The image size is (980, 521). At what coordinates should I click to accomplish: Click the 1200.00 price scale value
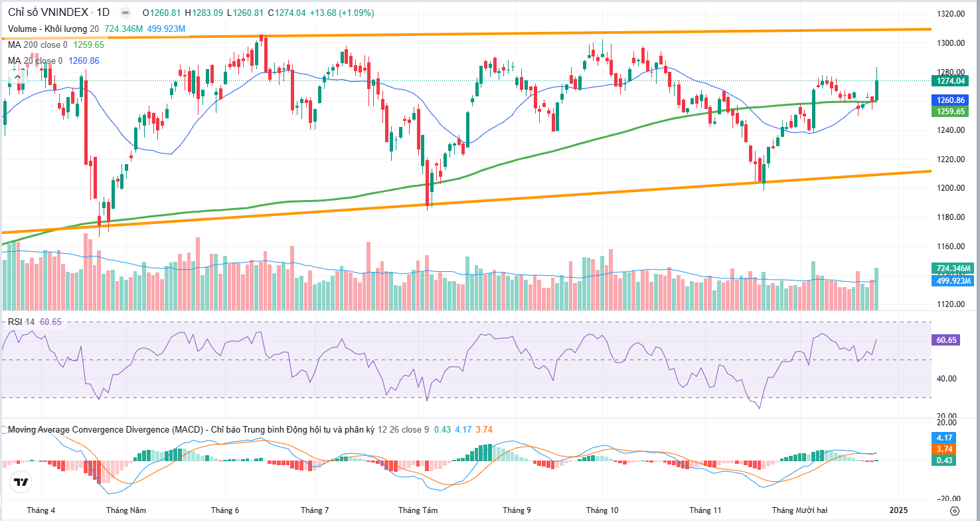click(949, 188)
